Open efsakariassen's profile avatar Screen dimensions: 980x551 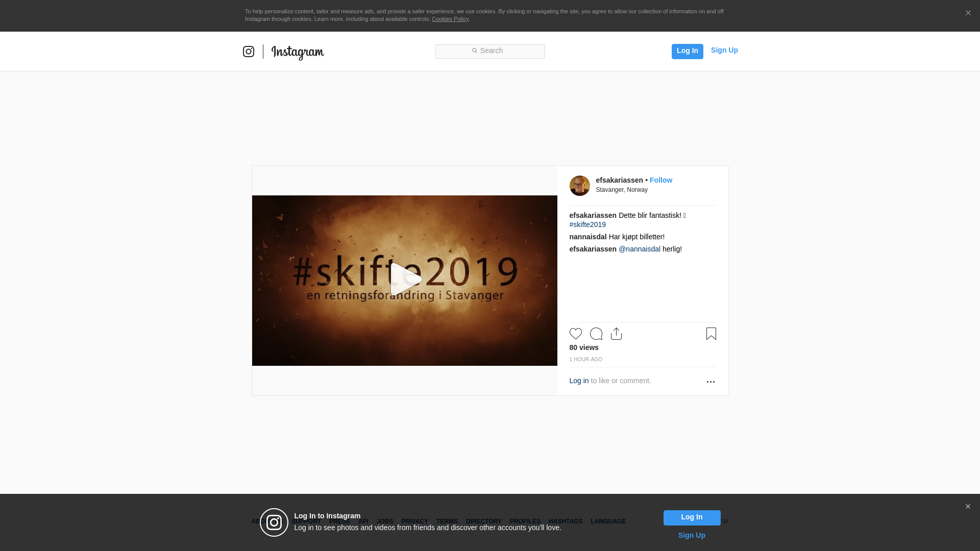point(579,186)
